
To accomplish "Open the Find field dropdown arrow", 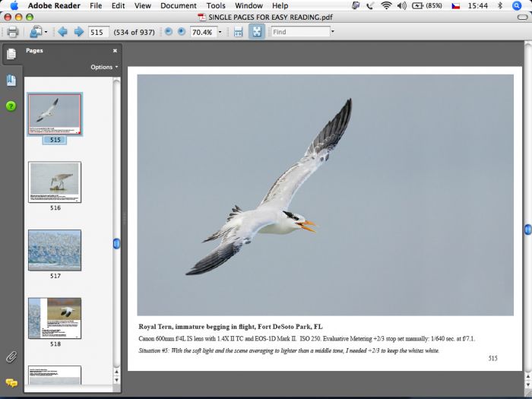I will coord(332,32).
